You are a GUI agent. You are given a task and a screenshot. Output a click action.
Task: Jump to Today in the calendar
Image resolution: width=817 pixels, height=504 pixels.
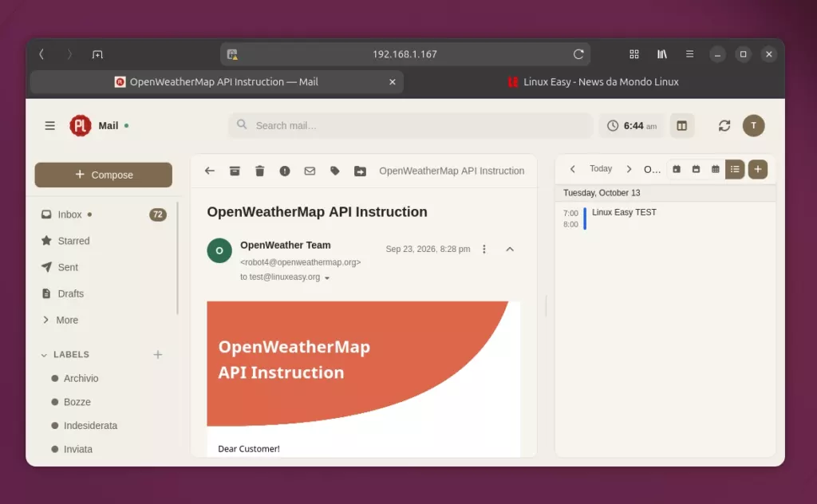point(601,169)
